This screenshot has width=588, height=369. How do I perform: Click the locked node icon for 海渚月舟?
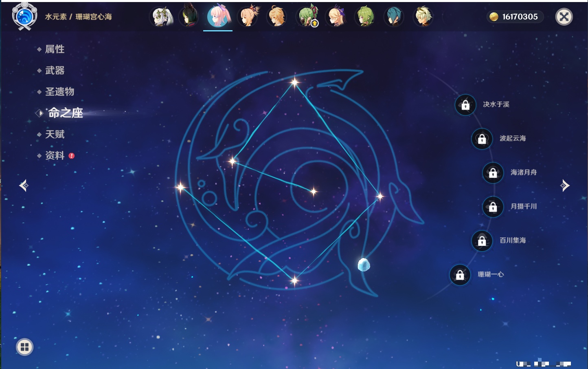pyautogui.click(x=493, y=172)
